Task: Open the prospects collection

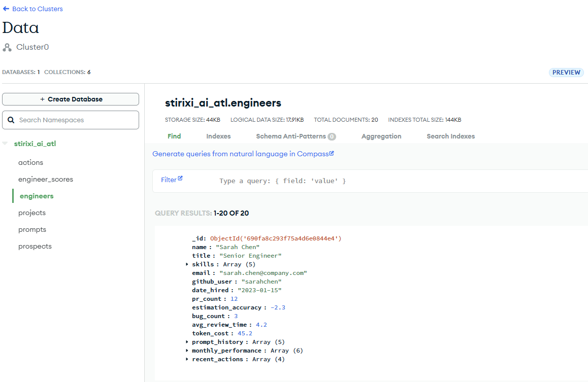Action: (x=35, y=247)
